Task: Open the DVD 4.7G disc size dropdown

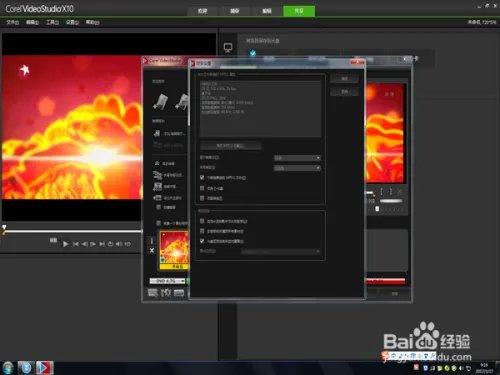Action: (167, 281)
